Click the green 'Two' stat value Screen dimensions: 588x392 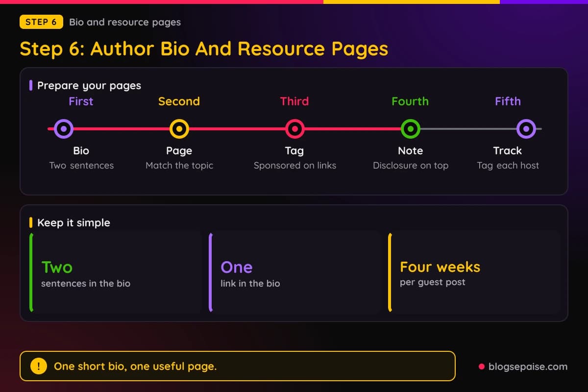[x=57, y=267]
